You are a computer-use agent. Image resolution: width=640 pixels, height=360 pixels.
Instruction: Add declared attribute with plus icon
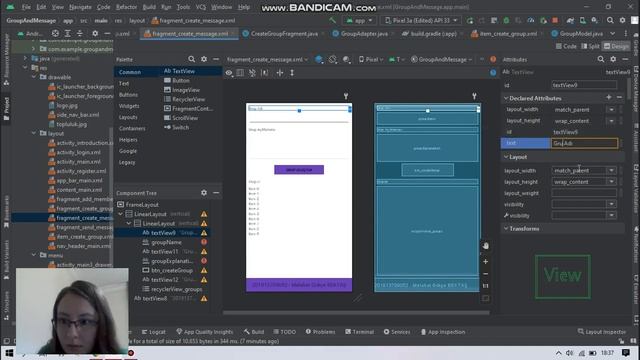609,97
